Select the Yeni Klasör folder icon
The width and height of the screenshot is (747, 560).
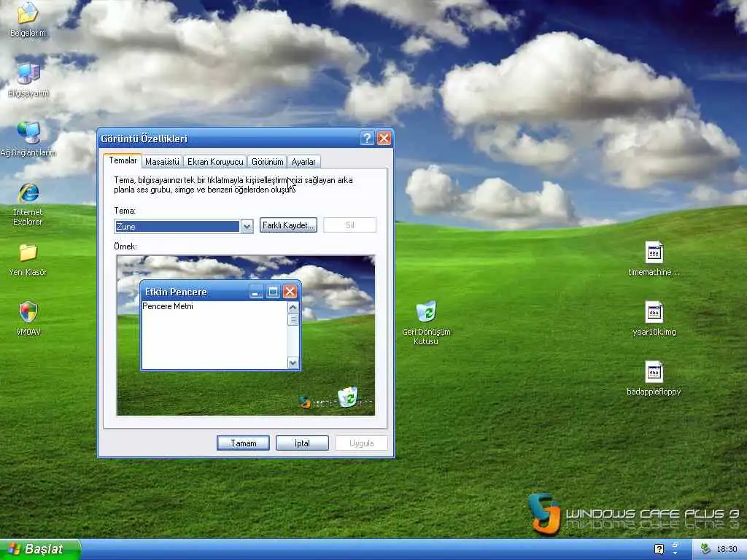(28, 253)
